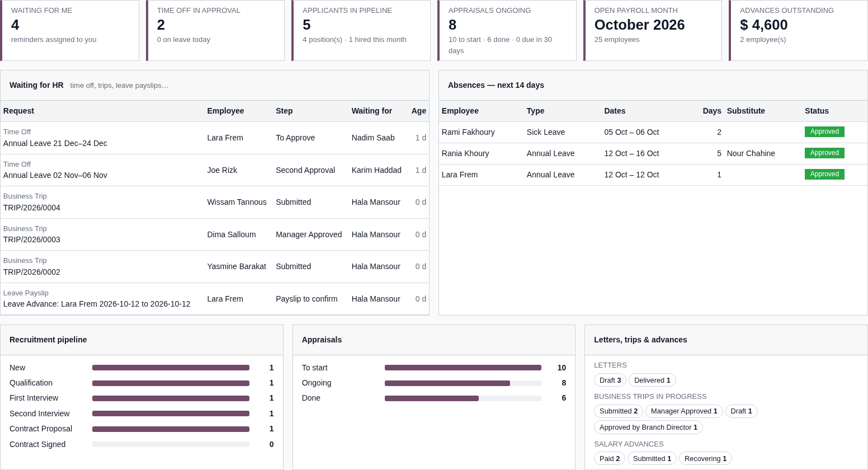The height and width of the screenshot is (470, 868).
Task: Click the Recruitment pipeline panel title
Action: 48,340
